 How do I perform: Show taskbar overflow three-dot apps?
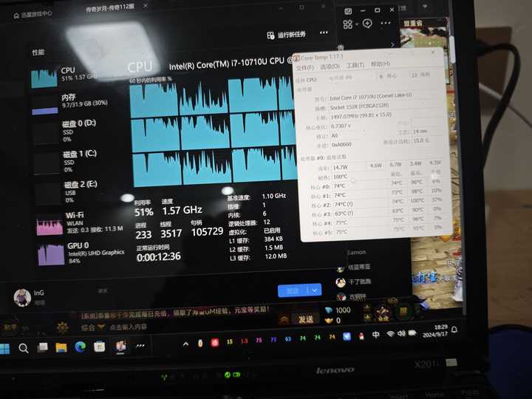(x=140, y=346)
